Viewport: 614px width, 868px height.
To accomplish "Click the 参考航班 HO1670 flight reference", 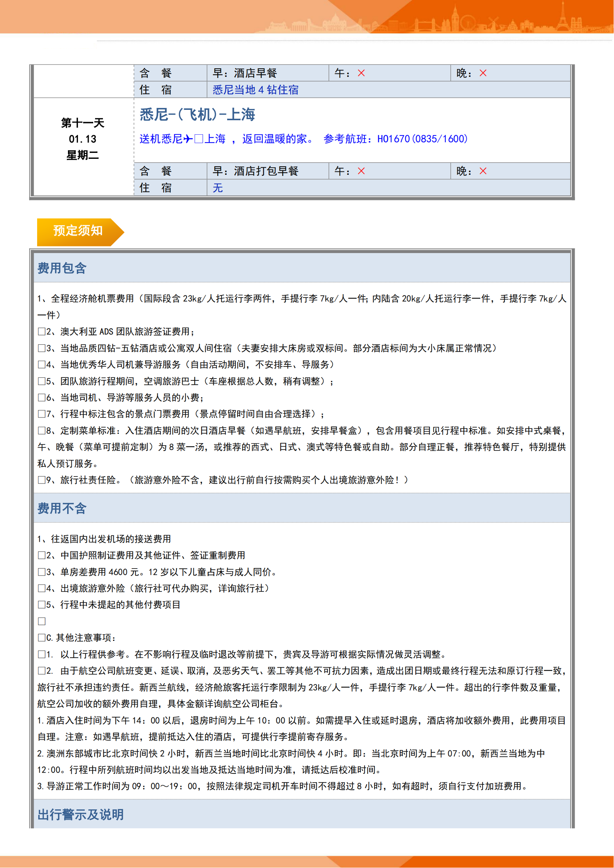I will [395, 139].
